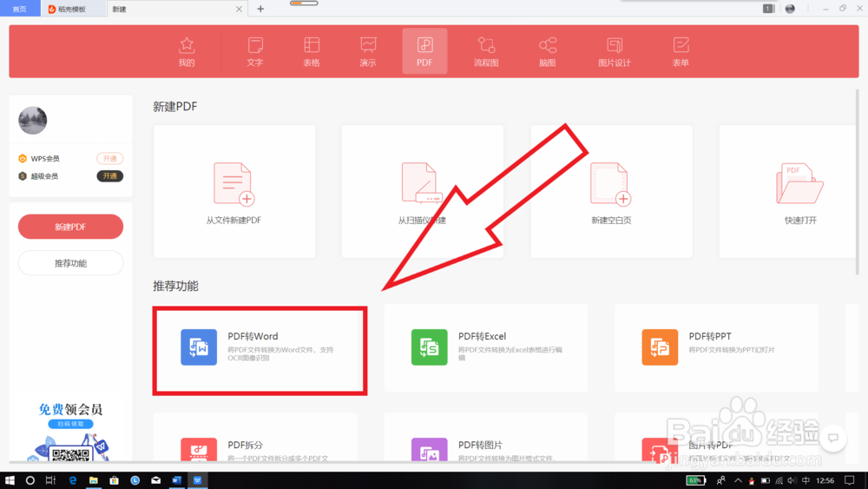The height and width of the screenshot is (489, 868).
Task: Open the chat feedback bubble
Action: pos(832,438)
